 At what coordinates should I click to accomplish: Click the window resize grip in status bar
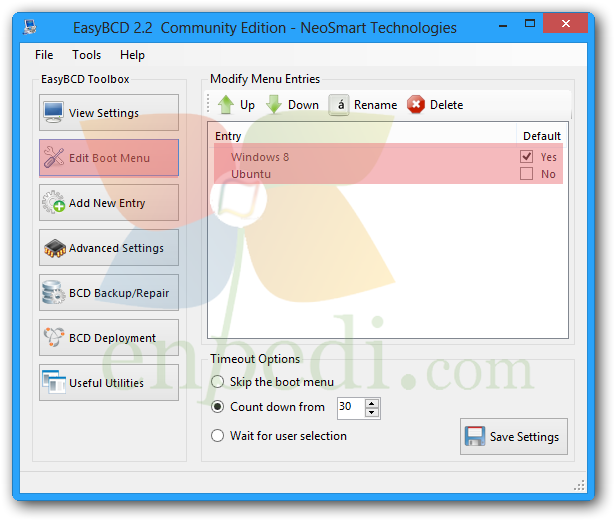pyautogui.click(x=579, y=485)
